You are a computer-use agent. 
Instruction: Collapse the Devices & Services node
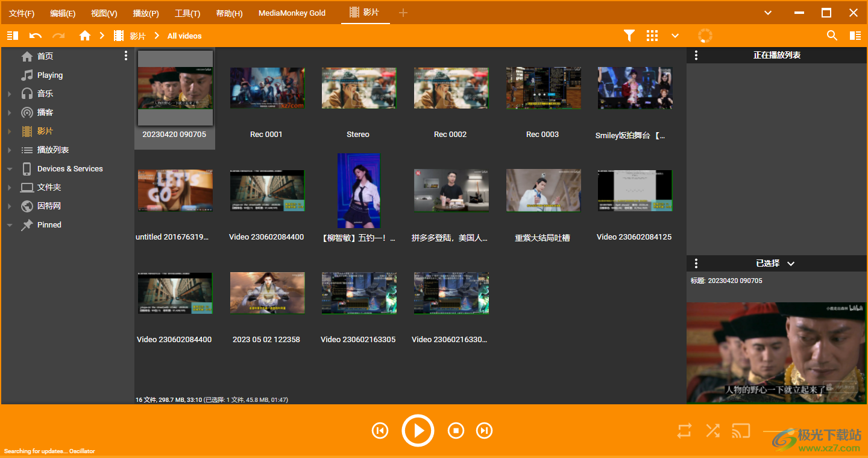[x=10, y=169]
